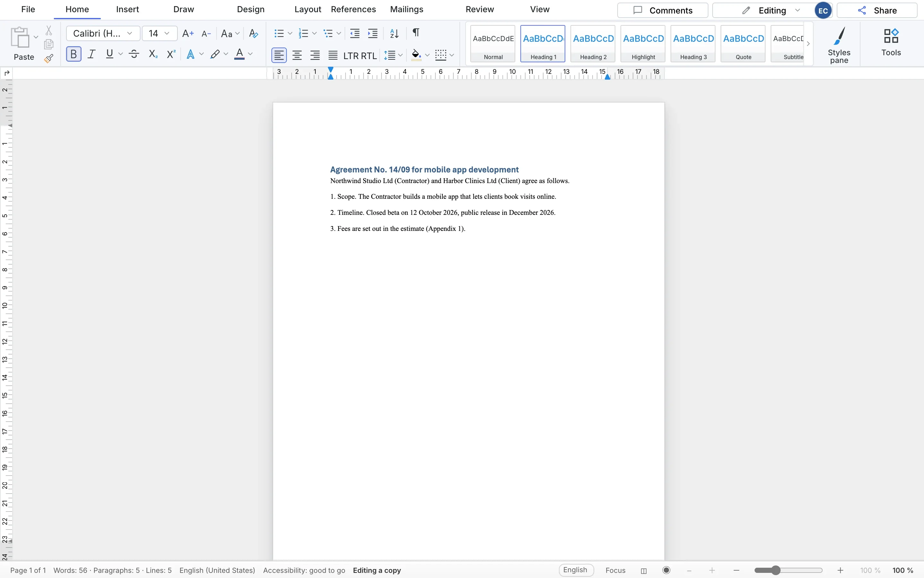Apply superscript formatting

pyautogui.click(x=171, y=54)
